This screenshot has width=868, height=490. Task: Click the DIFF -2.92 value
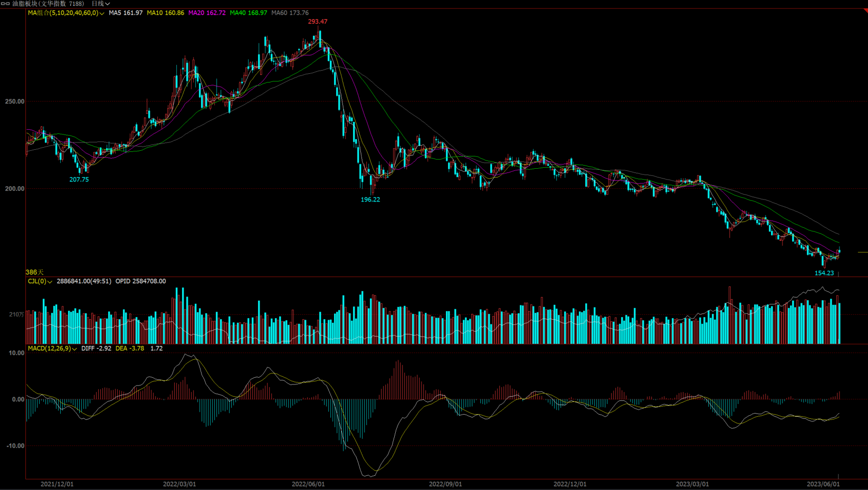click(x=97, y=348)
